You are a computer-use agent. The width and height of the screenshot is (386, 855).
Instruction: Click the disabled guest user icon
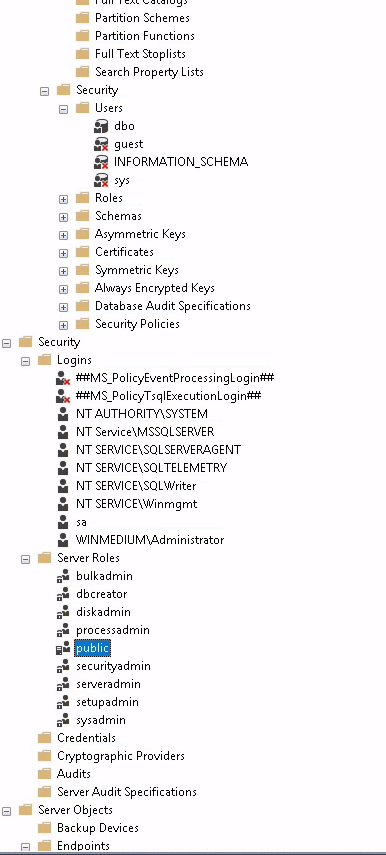click(101, 144)
